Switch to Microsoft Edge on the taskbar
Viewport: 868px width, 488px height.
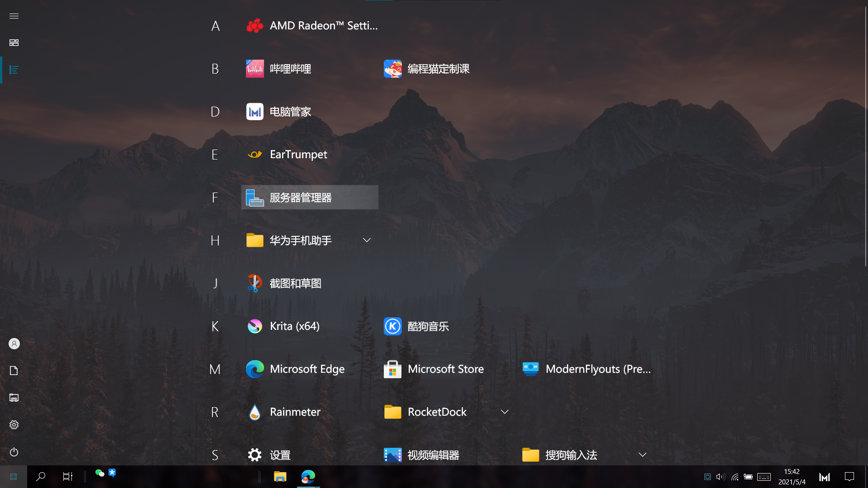pos(308,477)
